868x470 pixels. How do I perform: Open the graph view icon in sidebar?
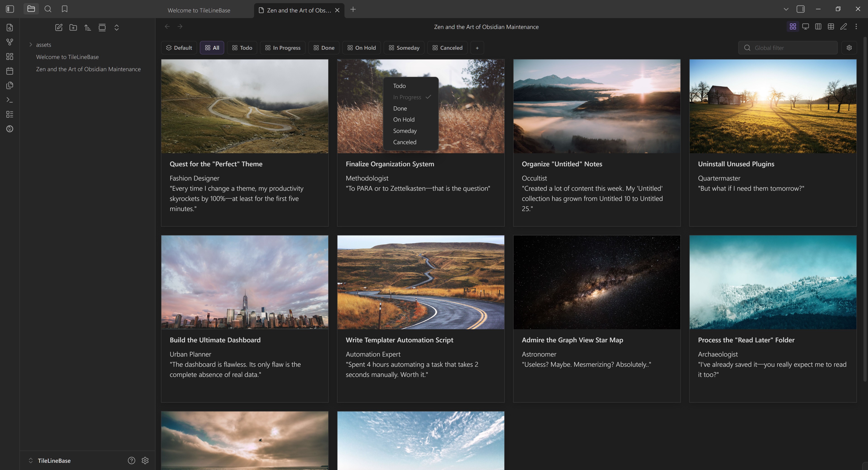coord(10,42)
